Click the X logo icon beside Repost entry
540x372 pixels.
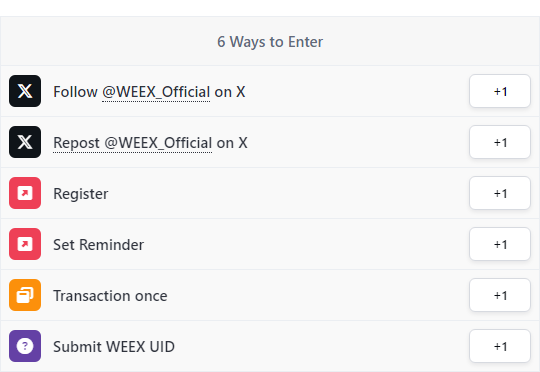[25, 142]
